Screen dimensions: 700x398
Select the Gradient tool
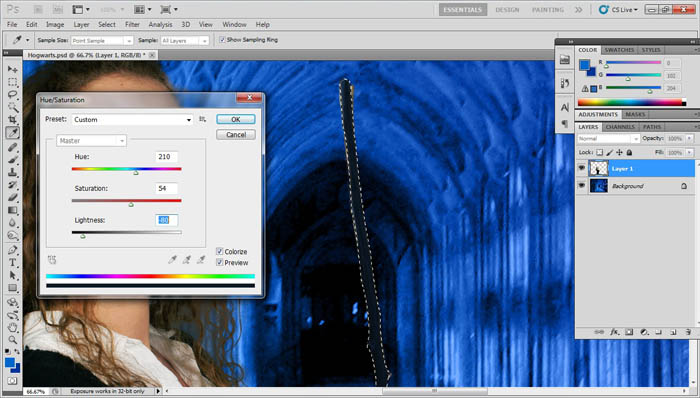pyautogui.click(x=12, y=210)
